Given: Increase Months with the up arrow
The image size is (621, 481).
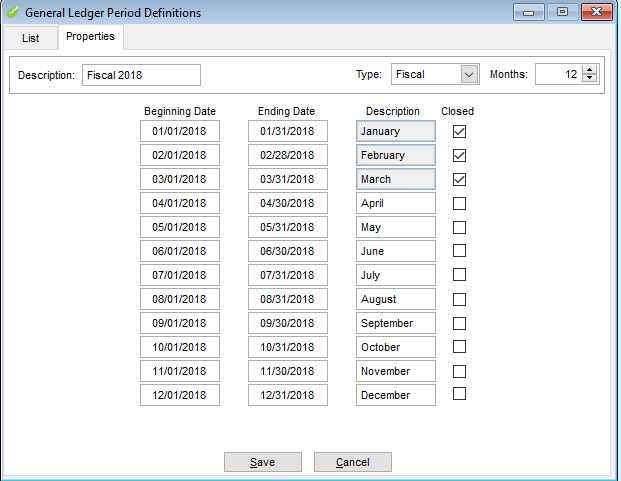Looking at the screenshot, I should [589, 70].
